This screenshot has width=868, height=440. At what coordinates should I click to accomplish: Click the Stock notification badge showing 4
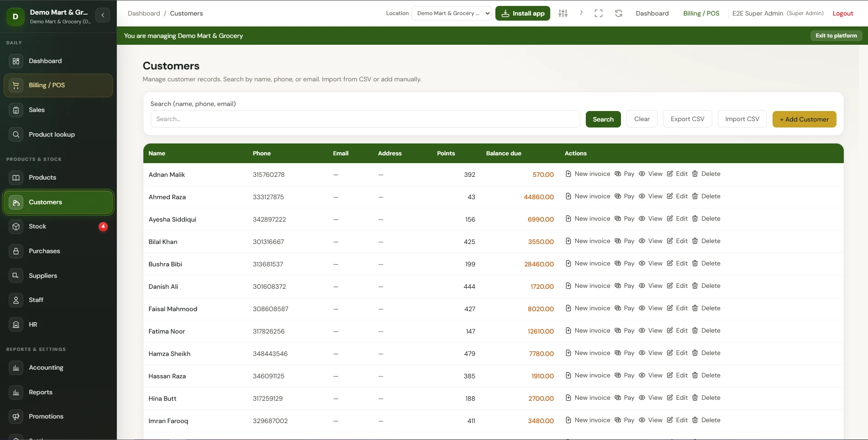pos(103,226)
